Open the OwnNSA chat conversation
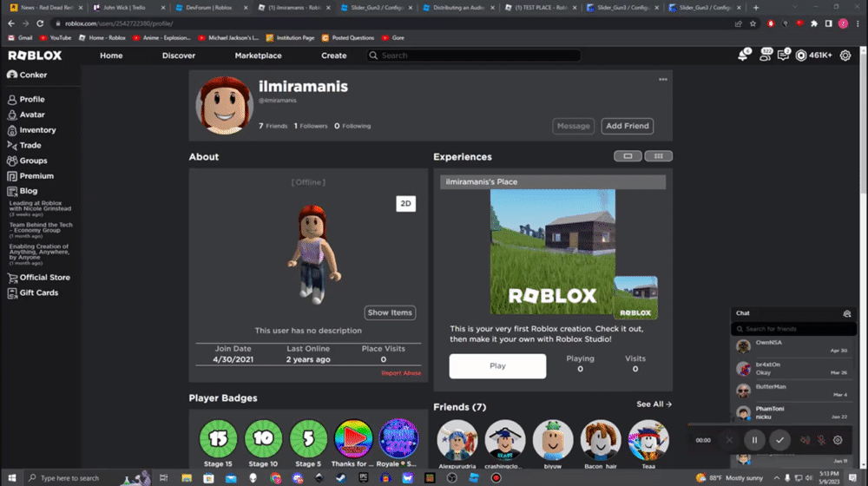This screenshot has width=868, height=486. coord(793,346)
